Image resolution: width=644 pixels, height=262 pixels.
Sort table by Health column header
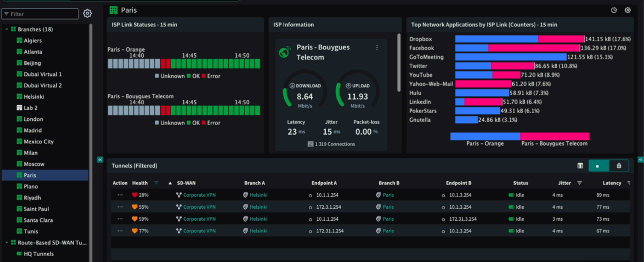point(140,183)
